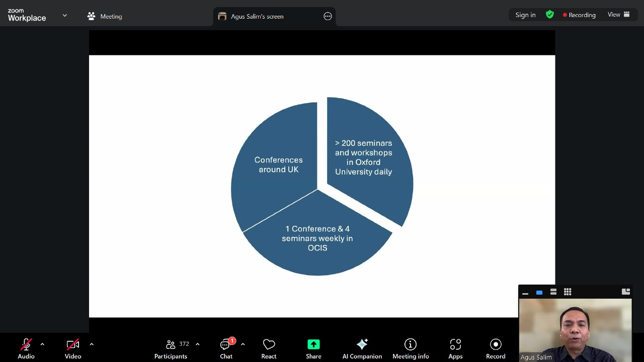The height and width of the screenshot is (362, 644).
Task: Expand the caret next to Participants
Action: 197,344
